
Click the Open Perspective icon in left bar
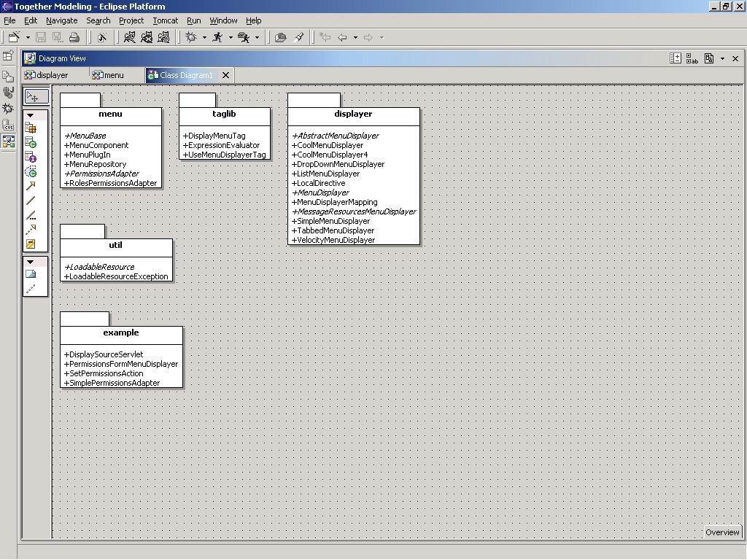8,55
